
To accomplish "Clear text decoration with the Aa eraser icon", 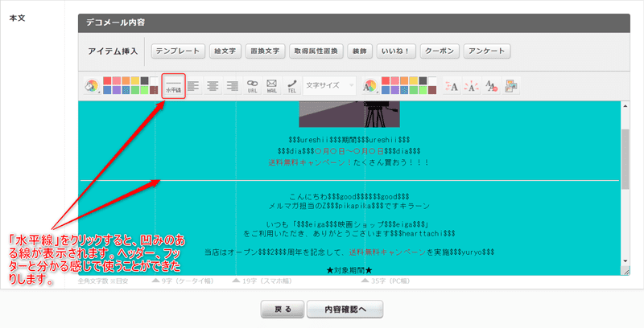I will click(491, 86).
